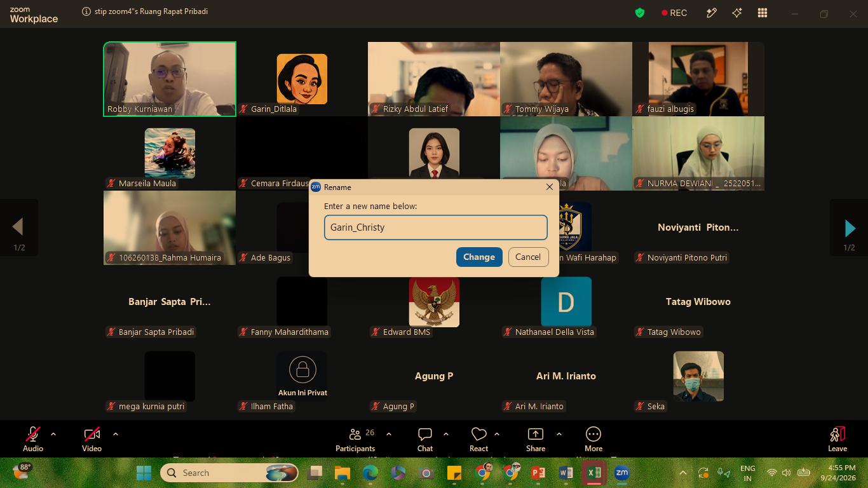Open the AI Companion sparkle icon

737,13
